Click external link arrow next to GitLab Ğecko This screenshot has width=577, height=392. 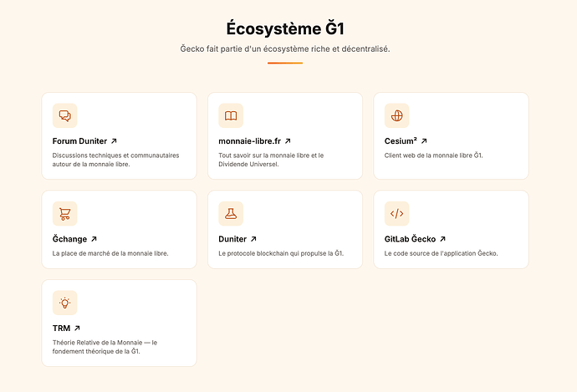pyautogui.click(x=442, y=239)
